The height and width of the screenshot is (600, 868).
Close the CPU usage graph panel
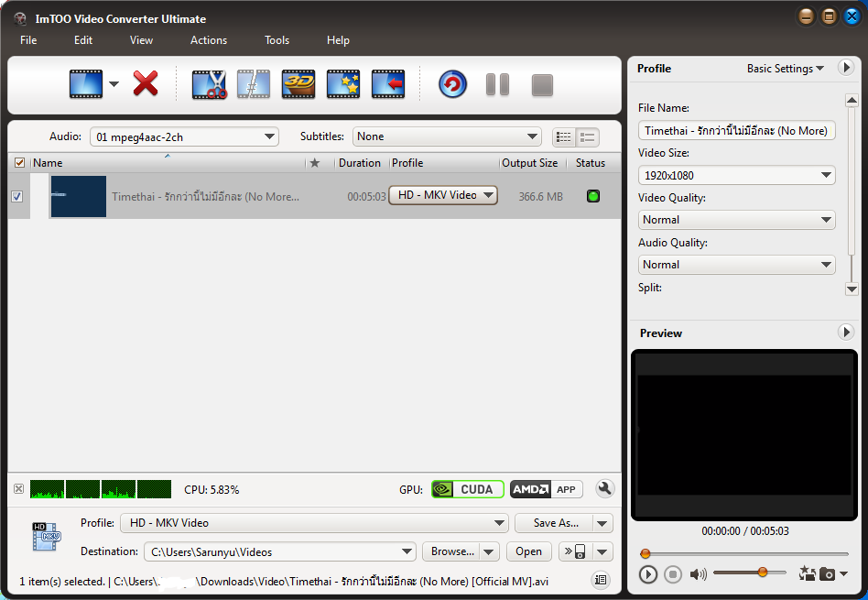[x=19, y=488]
